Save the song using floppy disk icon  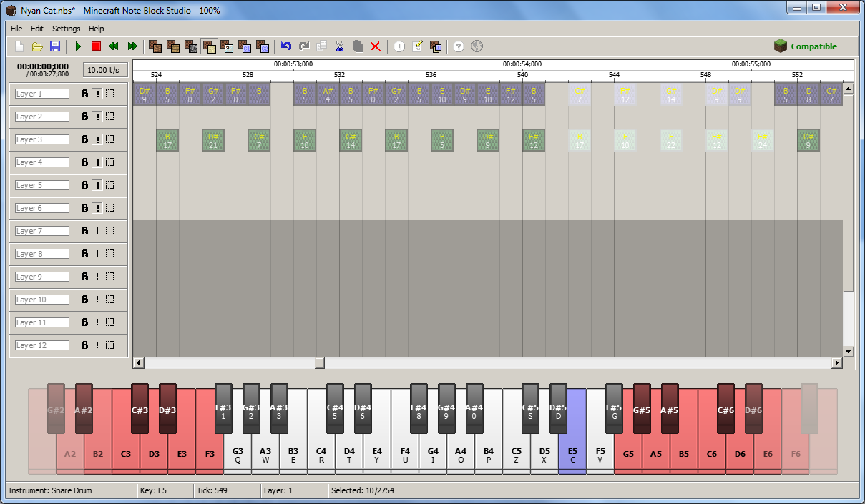(x=55, y=46)
